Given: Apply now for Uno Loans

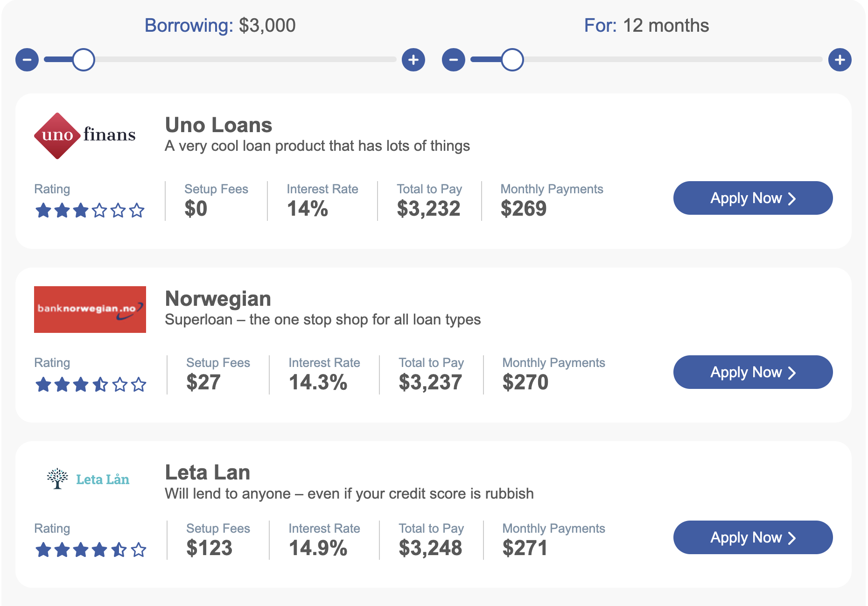Looking at the screenshot, I should [753, 198].
